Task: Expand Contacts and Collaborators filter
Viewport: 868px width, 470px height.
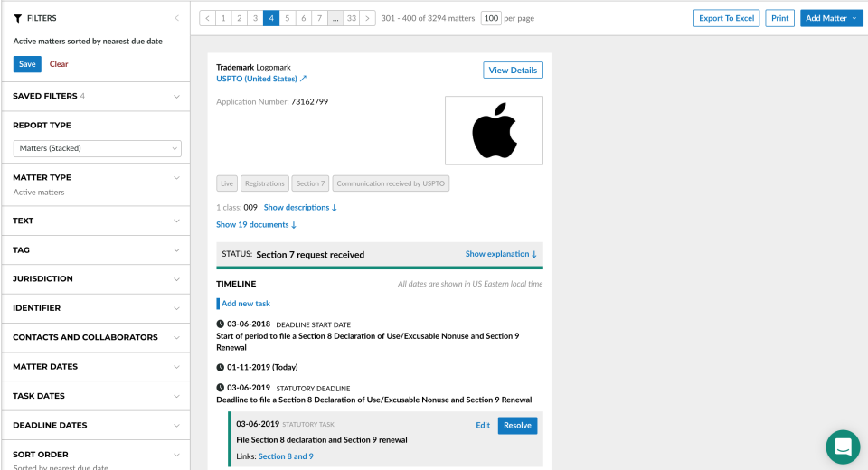Action: click(97, 338)
